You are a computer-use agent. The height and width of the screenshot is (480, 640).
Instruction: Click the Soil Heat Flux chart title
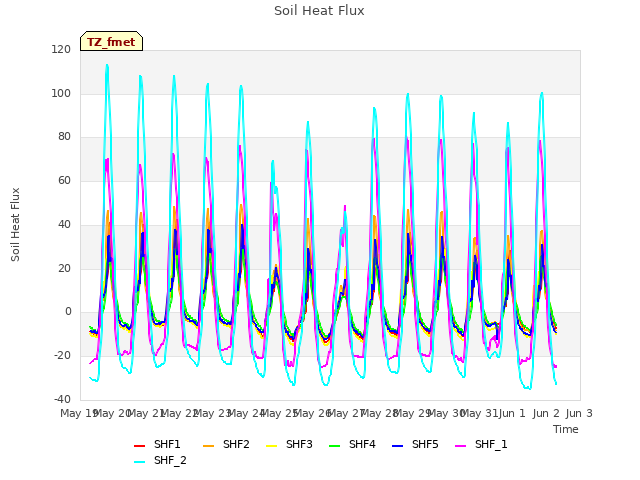[x=319, y=11]
